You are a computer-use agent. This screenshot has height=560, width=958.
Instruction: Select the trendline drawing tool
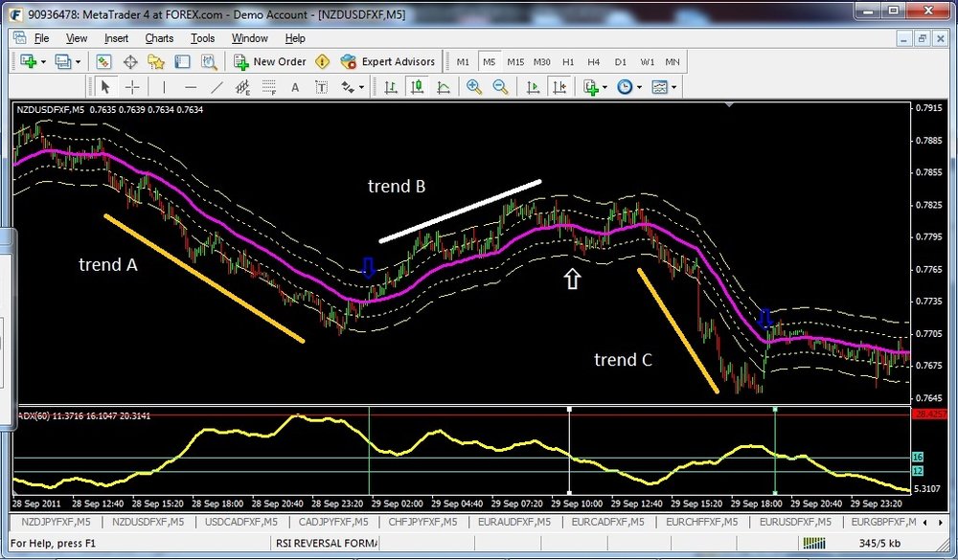click(217, 87)
